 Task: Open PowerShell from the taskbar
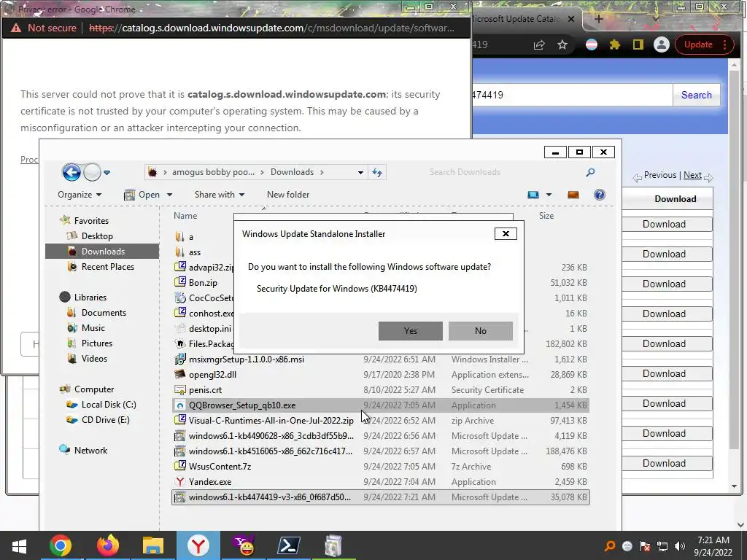[x=289, y=545]
